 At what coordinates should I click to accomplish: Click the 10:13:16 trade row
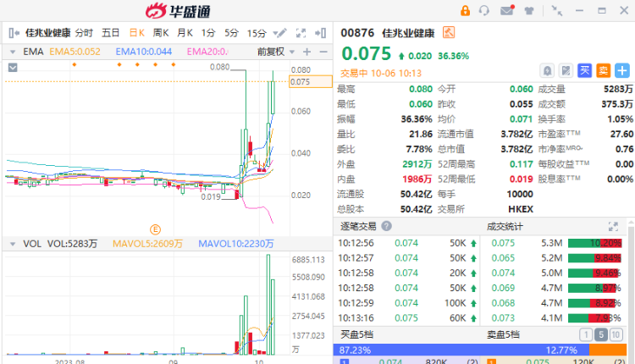(x=407, y=317)
